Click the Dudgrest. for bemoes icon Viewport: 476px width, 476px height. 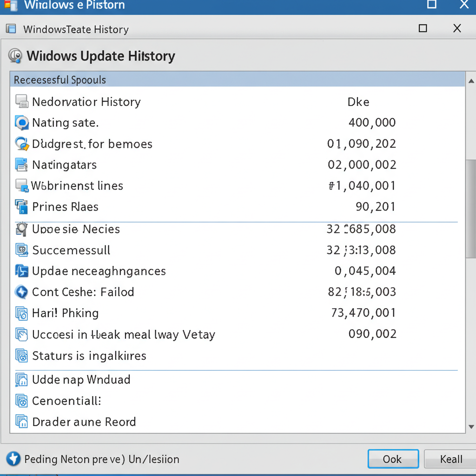tap(22, 144)
